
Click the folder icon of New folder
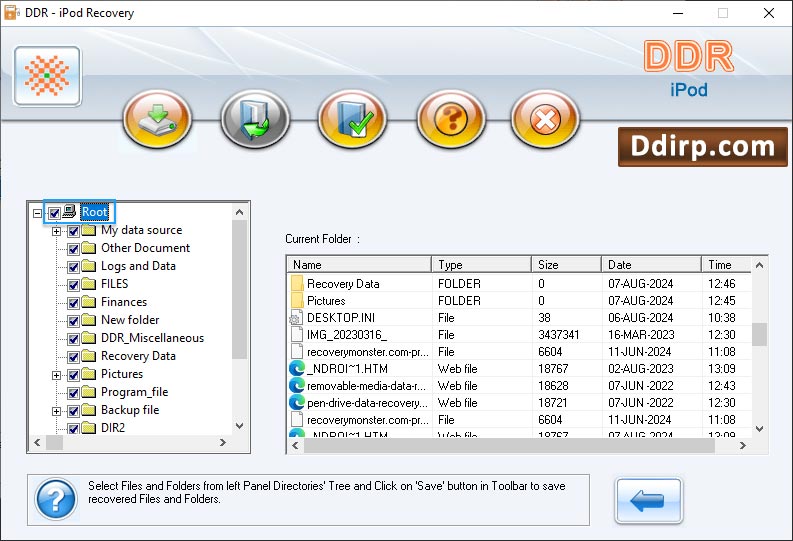(89, 321)
